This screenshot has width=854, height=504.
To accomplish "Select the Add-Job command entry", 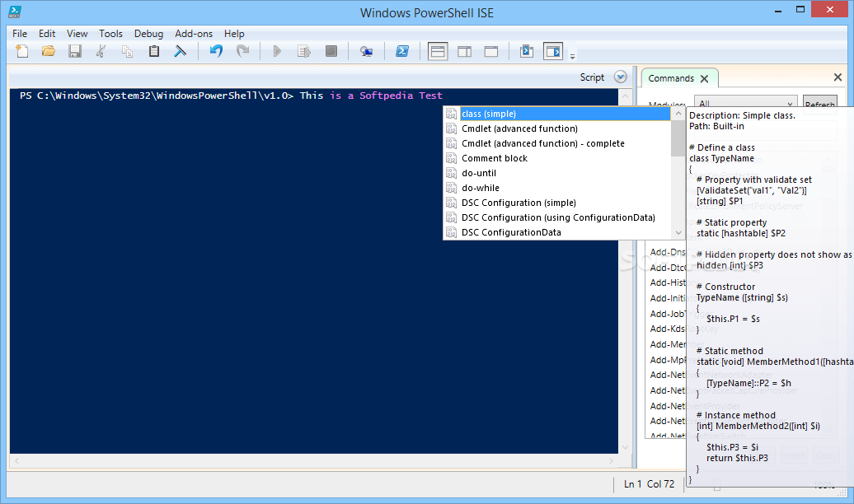I will [x=667, y=314].
